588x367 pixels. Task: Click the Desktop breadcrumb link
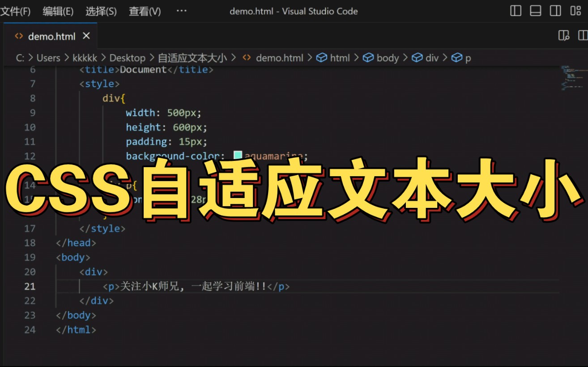(127, 58)
